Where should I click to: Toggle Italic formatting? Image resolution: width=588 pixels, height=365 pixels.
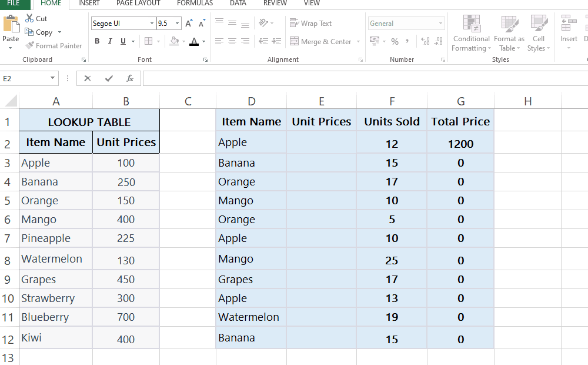tap(109, 41)
